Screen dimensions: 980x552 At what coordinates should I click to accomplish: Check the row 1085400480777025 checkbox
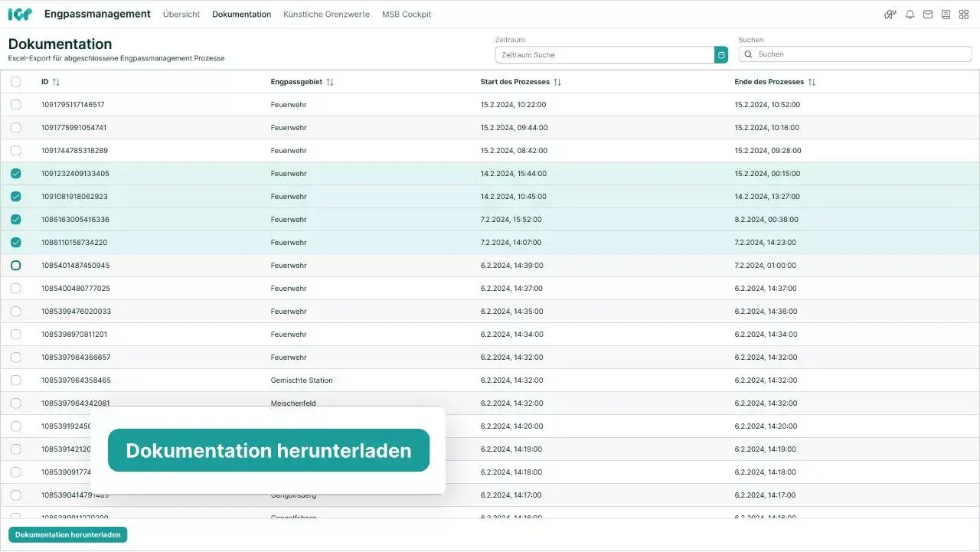pyautogui.click(x=16, y=289)
